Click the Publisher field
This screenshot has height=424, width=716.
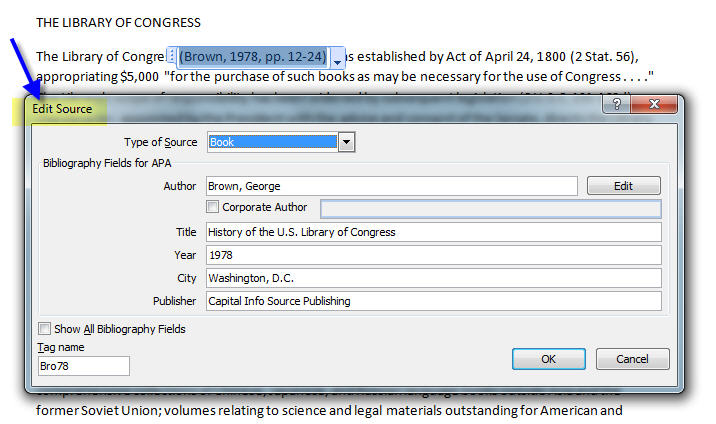pyautogui.click(x=433, y=301)
